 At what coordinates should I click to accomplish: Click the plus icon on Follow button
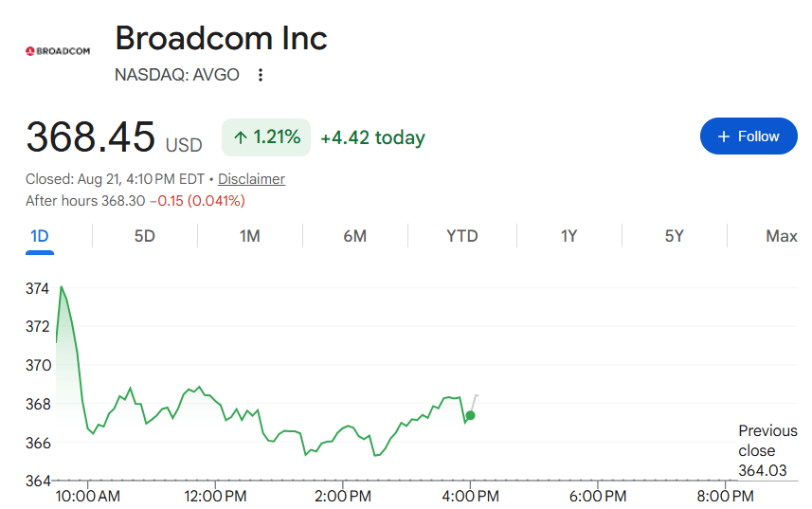pyautogui.click(x=724, y=136)
